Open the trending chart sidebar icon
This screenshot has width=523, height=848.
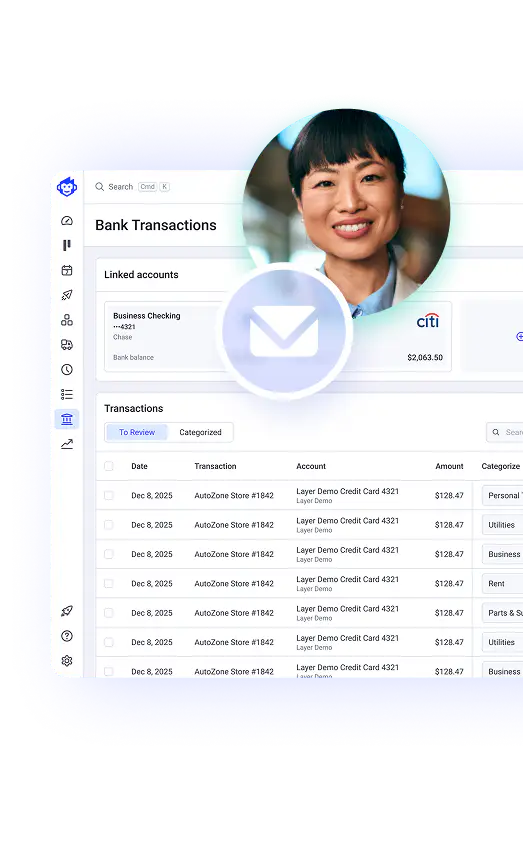67,444
